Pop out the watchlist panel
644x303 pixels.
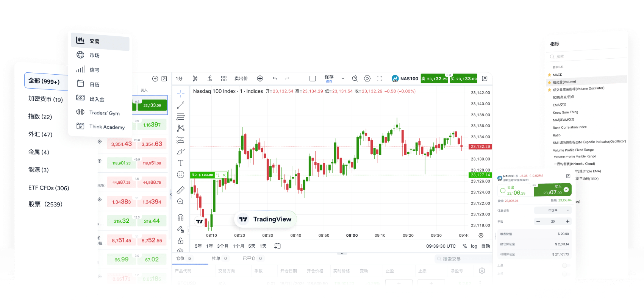click(164, 79)
